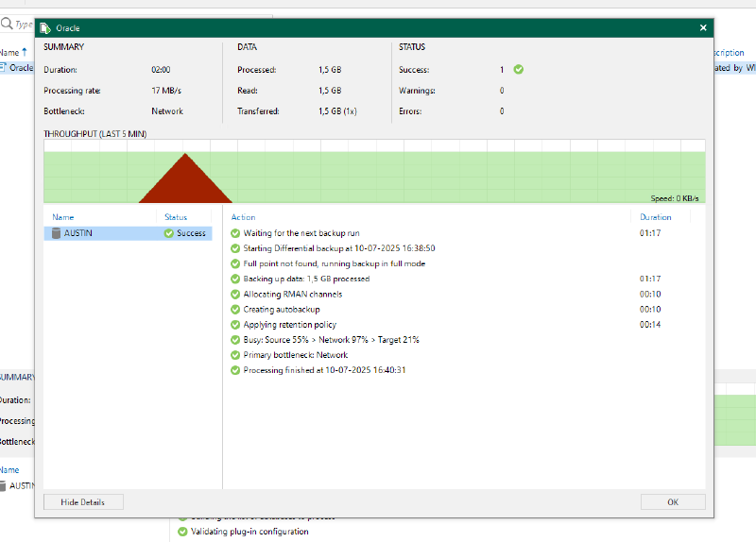The width and height of the screenshot is (756, 542).
Task: Click the AUSTIN database cylinder icon
Action: coord(57,233)
